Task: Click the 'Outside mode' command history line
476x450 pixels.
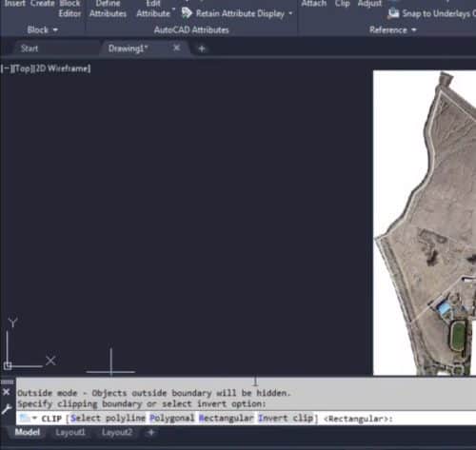Action: pyautogui.click(x=154, y=393)
